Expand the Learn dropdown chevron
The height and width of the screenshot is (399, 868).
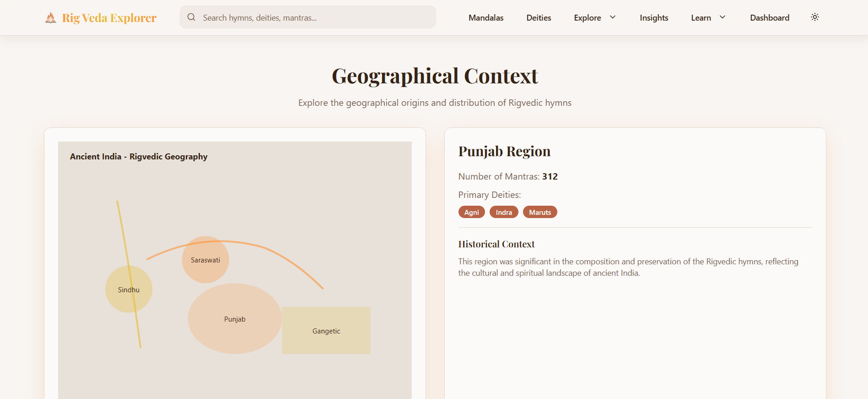pos(722,17)
